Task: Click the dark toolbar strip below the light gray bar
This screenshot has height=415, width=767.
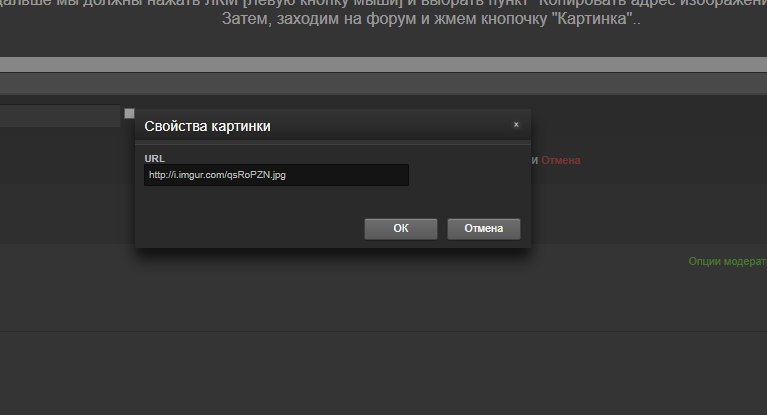Action: [384, 83]
